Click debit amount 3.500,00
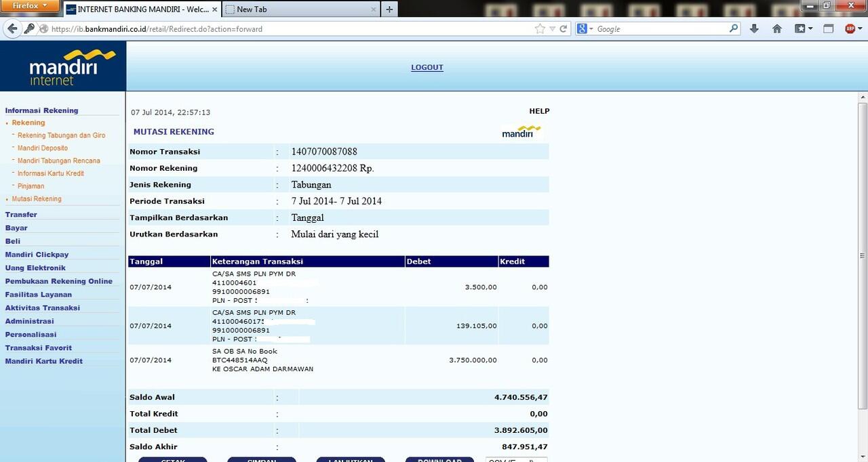The height and width of the screenshot is (462, 868). pyautogui.click(x=481, y=287)
